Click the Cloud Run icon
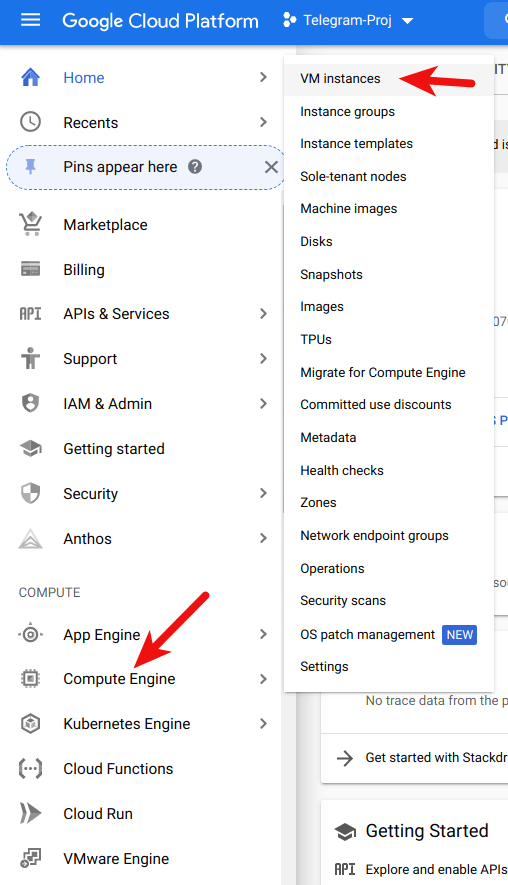 pos(30,813)
